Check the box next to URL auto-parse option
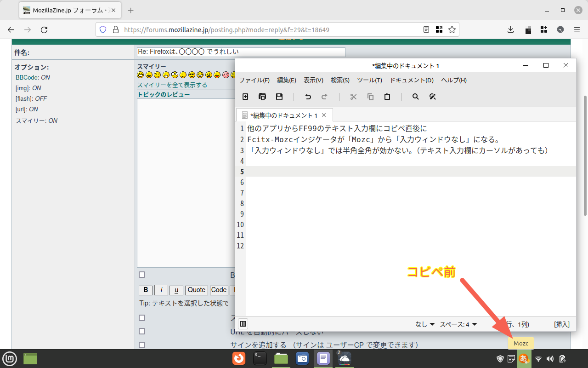The width and height of the screenshot is (588, 368). tap(142, 331)
